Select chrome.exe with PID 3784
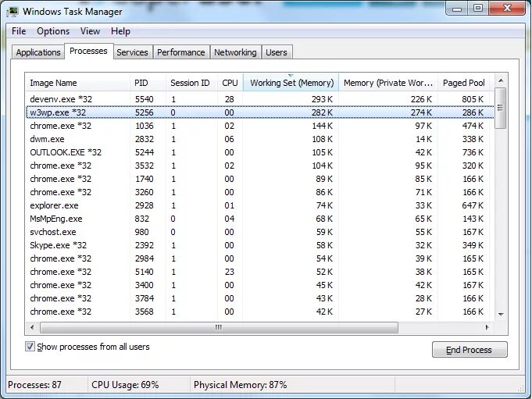Image resolution: width=532 pixels, height=399 pixels. click(x=260, y=298)
